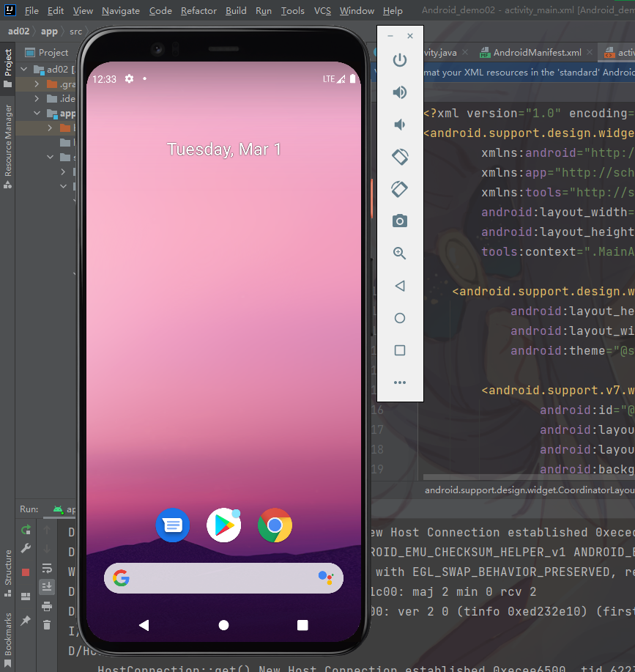The image size is (635, 672).
Task: Collapse the ad02 root node
Action: pos(24,69)
